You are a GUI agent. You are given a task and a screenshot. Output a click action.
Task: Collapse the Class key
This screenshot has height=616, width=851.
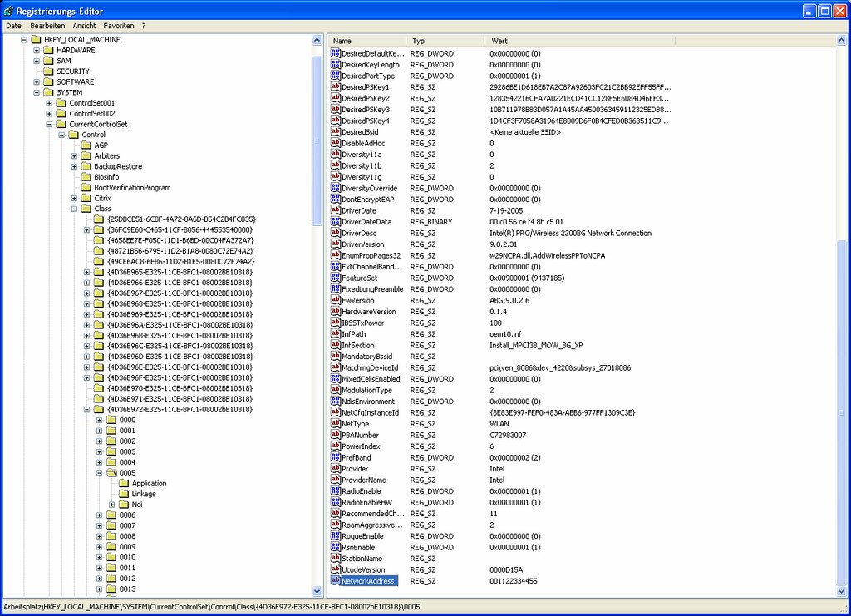[74, 209]
